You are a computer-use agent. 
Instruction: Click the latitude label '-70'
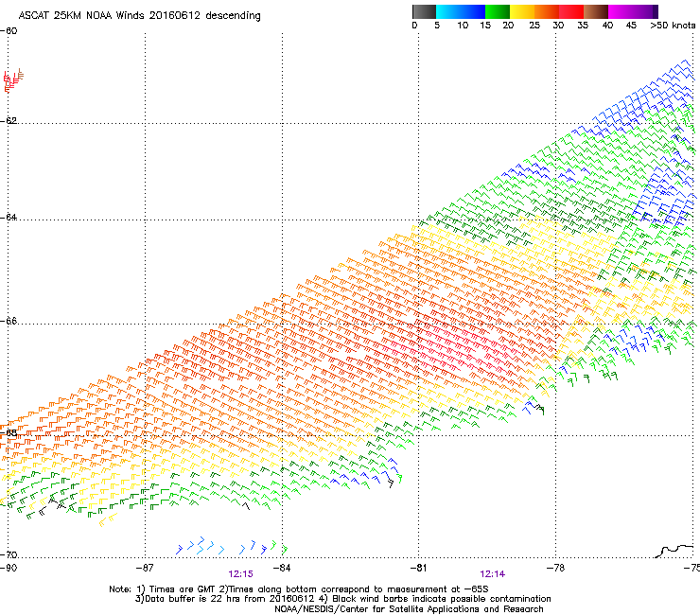click(x=9, y=554)
